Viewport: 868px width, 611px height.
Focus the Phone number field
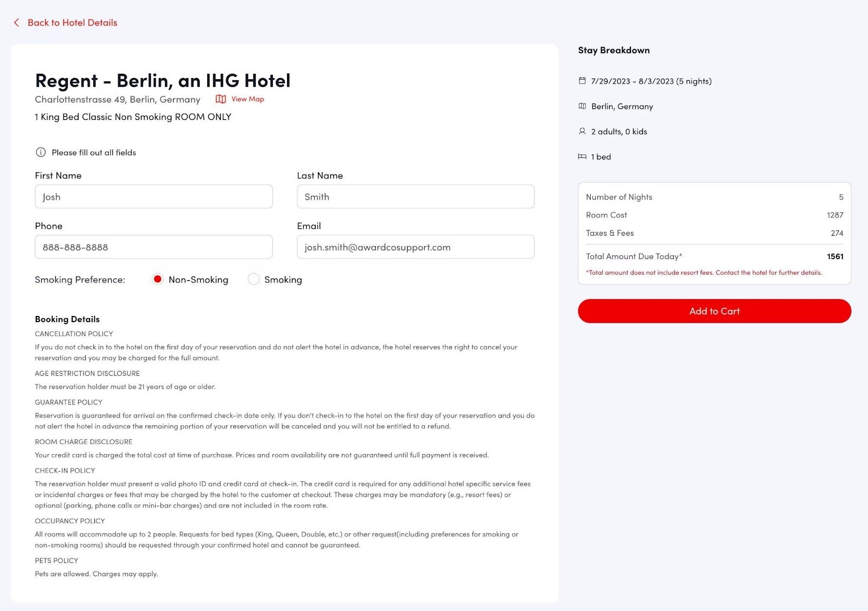154,247
